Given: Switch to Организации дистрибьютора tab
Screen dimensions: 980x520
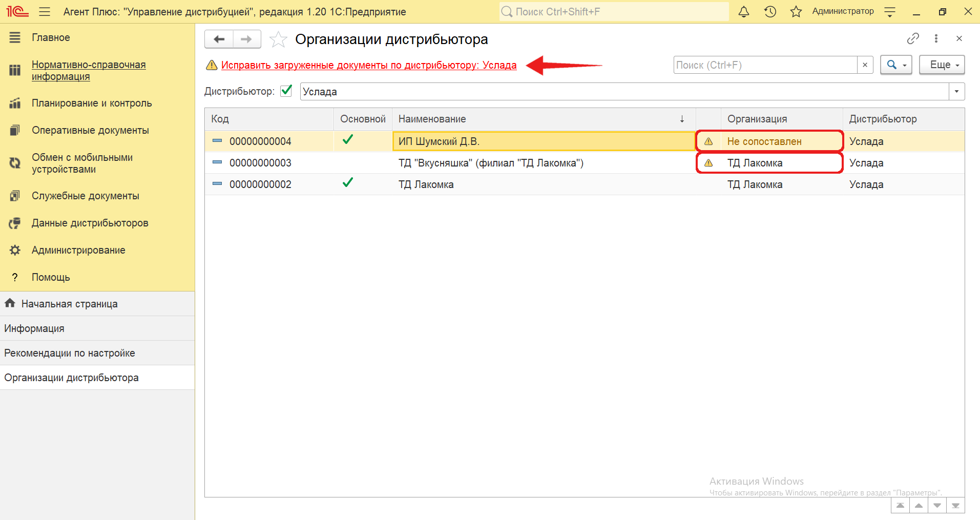Looking at the screenshot, I should pos(97,378).
